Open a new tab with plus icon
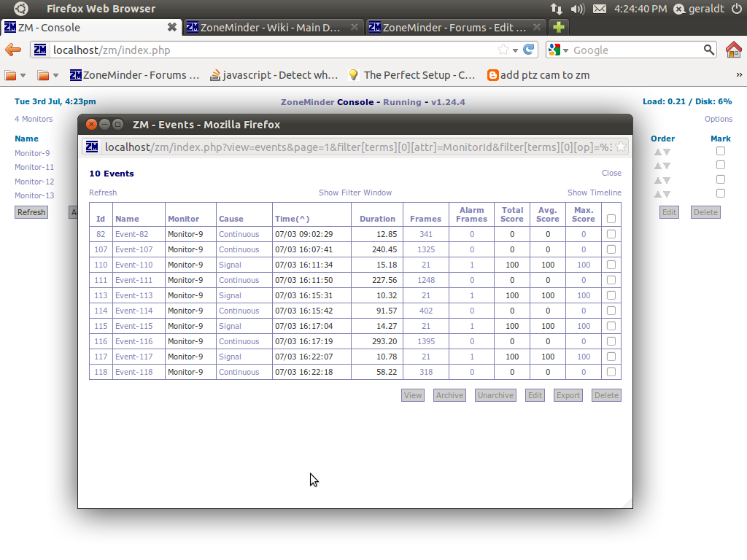This screenshot has height=560, width=747. [558, 27]
